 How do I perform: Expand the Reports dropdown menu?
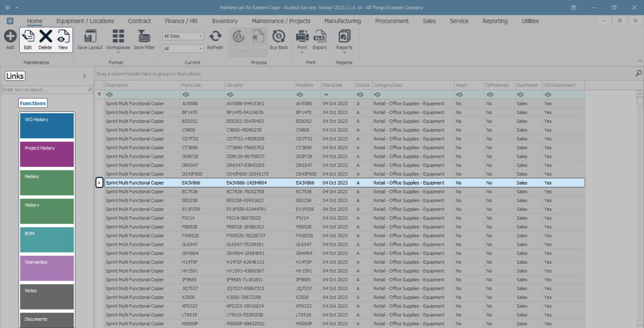344,52
